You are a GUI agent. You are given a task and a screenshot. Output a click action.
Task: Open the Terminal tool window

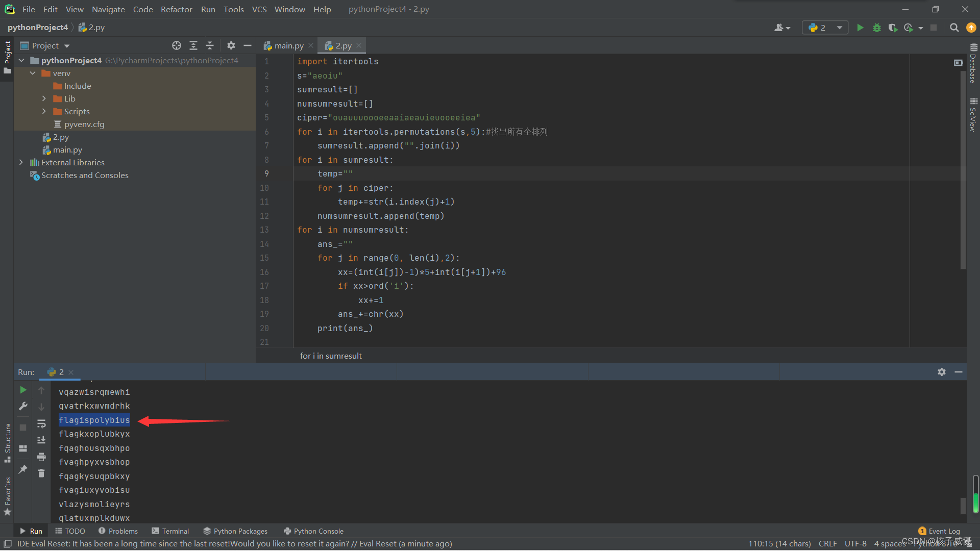[x=170, y=531]
